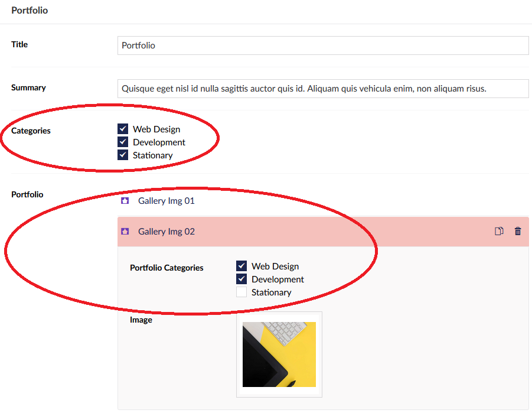Screen dimensions: 532x413
Task: Click the Summary field label
Action: point(28,87)
